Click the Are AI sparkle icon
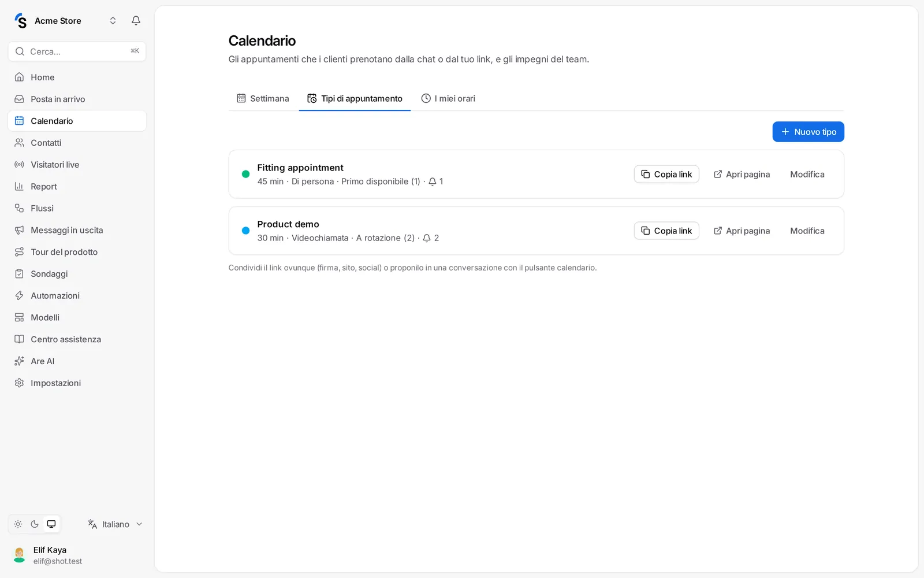 coord(19,361)
